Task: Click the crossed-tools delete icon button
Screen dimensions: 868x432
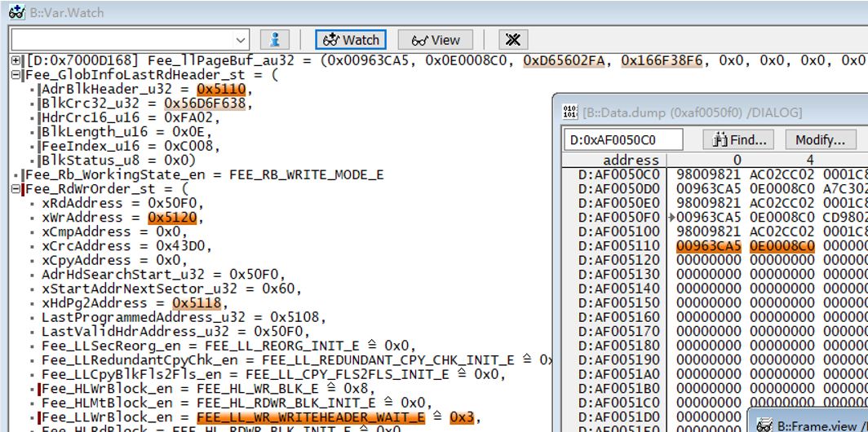Action: coord(513,40)
